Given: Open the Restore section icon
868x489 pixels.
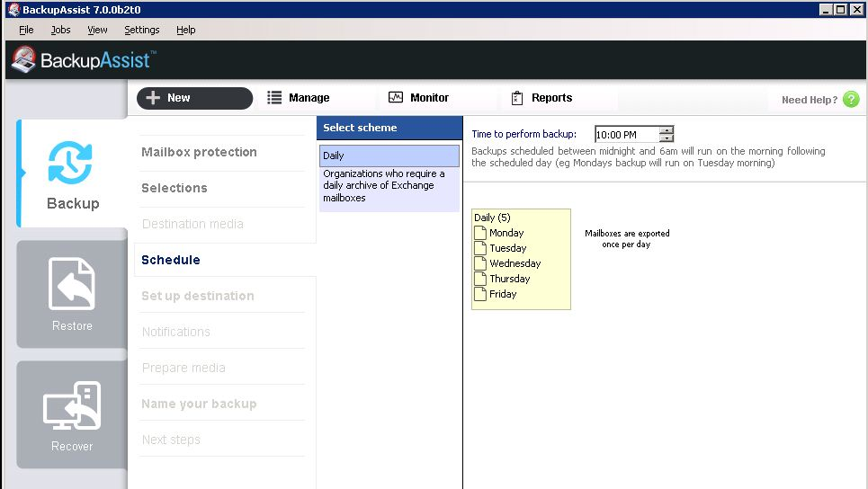Looking at the screenshot, I should 72,284.
